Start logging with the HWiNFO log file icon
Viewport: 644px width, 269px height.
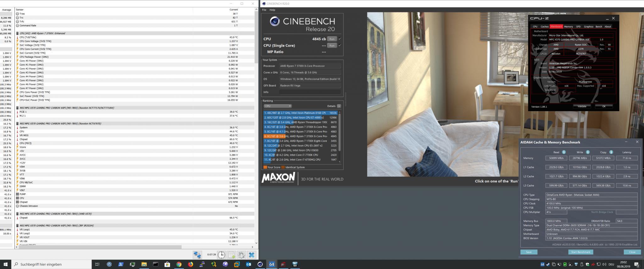tap(232, 255)
